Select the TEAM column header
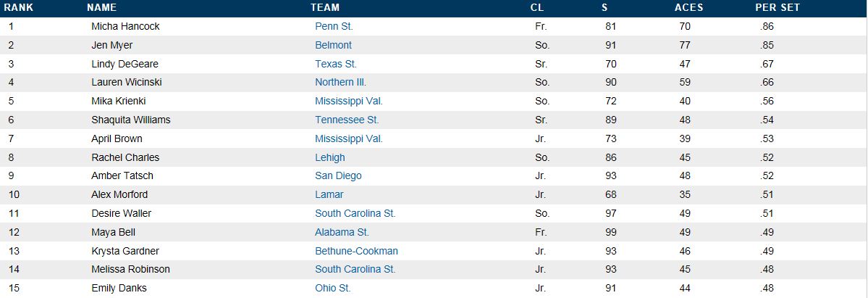This screenshot has width=868, height=298. [325, 8]
